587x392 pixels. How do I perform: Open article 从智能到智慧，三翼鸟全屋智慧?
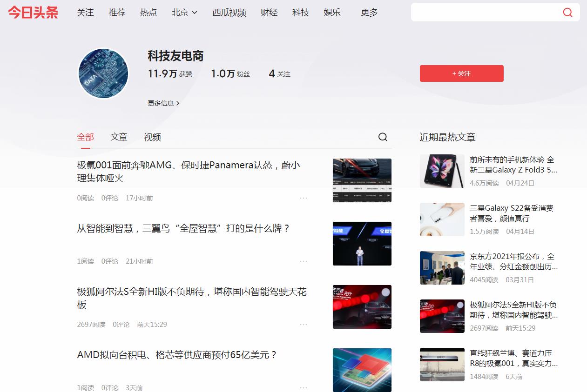184,229
